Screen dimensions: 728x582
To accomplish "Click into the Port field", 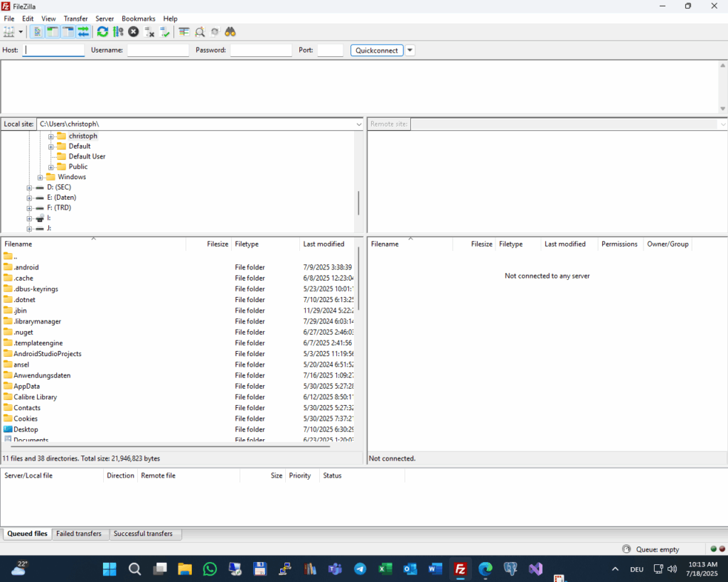I will pyautogui.click(x=330, y=50).
